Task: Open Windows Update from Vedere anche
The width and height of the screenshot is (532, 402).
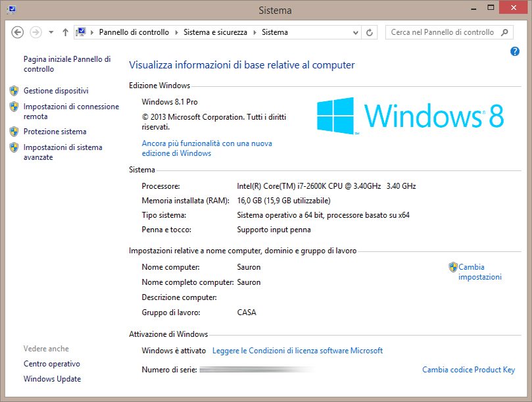Action: point(52,379)
